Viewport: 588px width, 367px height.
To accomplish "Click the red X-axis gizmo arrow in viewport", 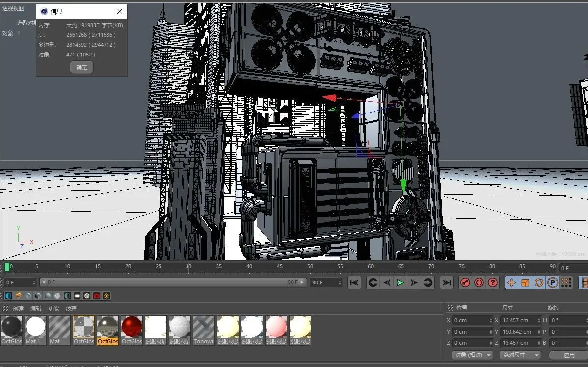I will pyautogui.click(x=330, y=98).
